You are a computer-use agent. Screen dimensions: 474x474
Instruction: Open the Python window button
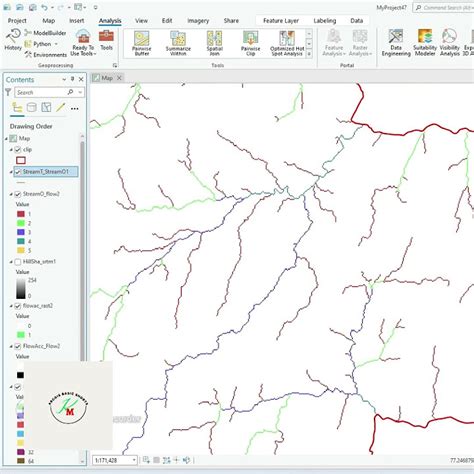[x=38, y=44]
